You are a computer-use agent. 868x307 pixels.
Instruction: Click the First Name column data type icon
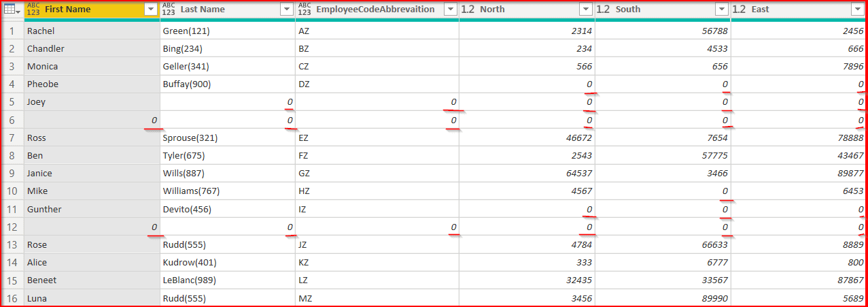coord(33,10)
